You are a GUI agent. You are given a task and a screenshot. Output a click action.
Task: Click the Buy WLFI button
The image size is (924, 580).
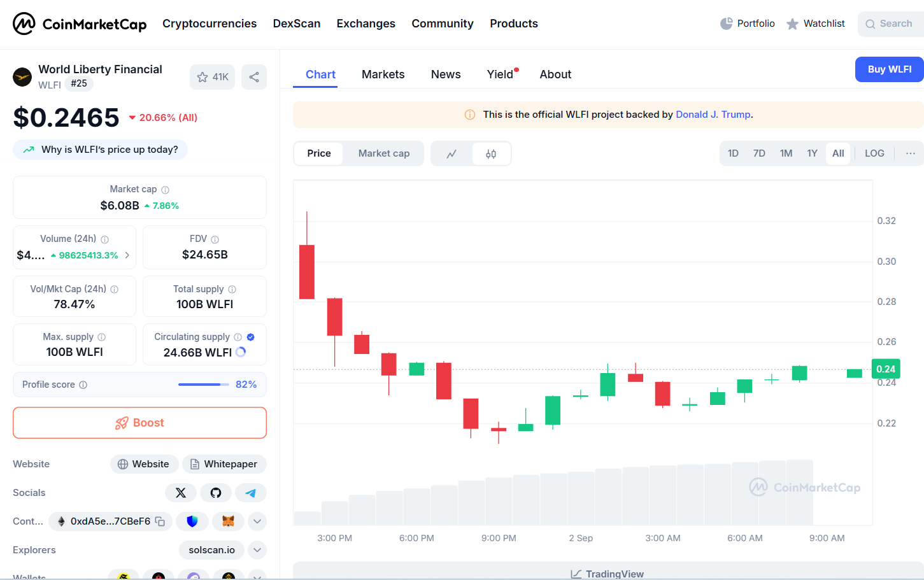pos(889,69)
